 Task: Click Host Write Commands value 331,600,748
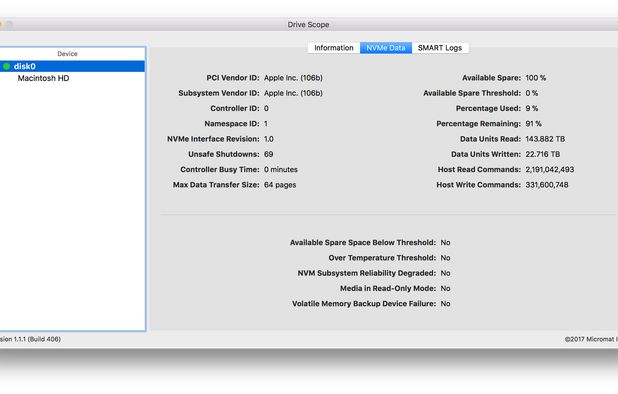pyautogui.click(x=547, y=185)
